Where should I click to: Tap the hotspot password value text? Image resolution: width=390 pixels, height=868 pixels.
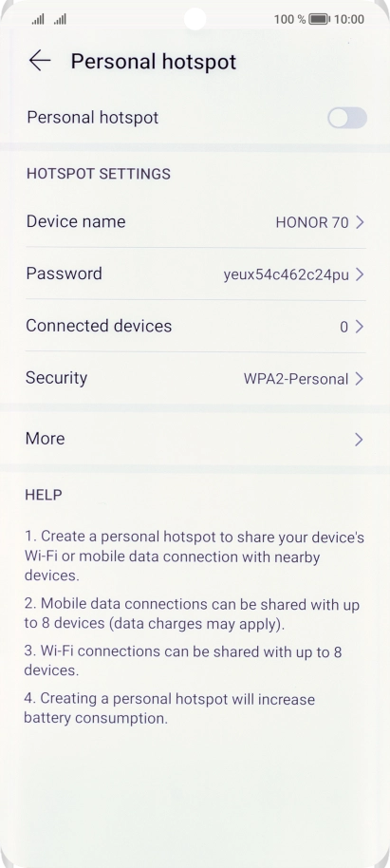pos(286,275)
